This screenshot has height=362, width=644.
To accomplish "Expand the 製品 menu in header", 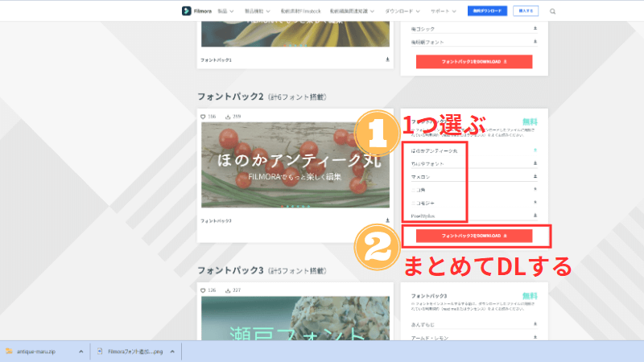I will coord(225,11).
